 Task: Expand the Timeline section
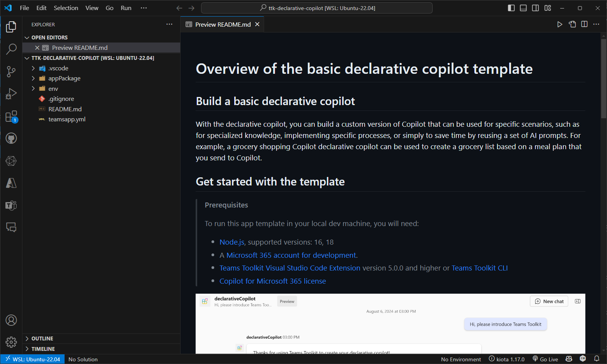(101, 349)
